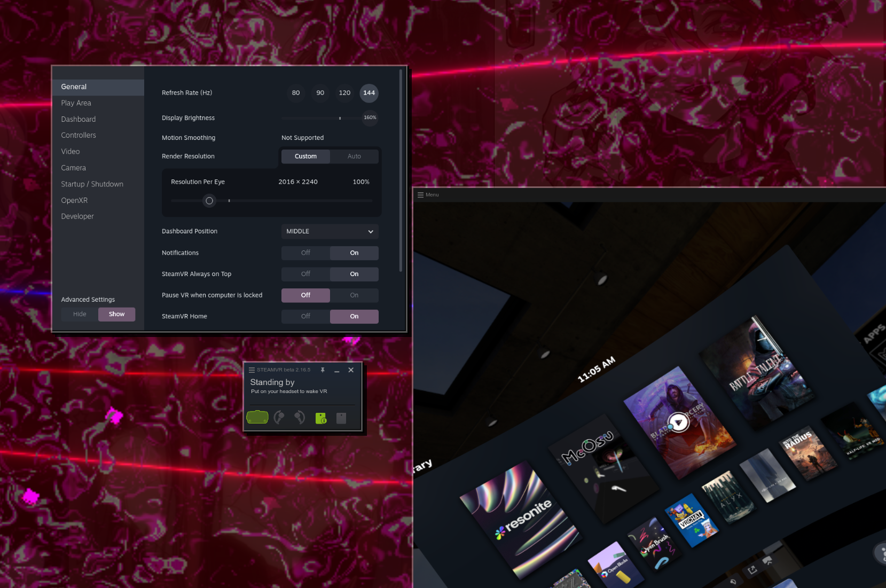Click the right controller status icon
Screen dimensions: 886x588
point(300,417)
